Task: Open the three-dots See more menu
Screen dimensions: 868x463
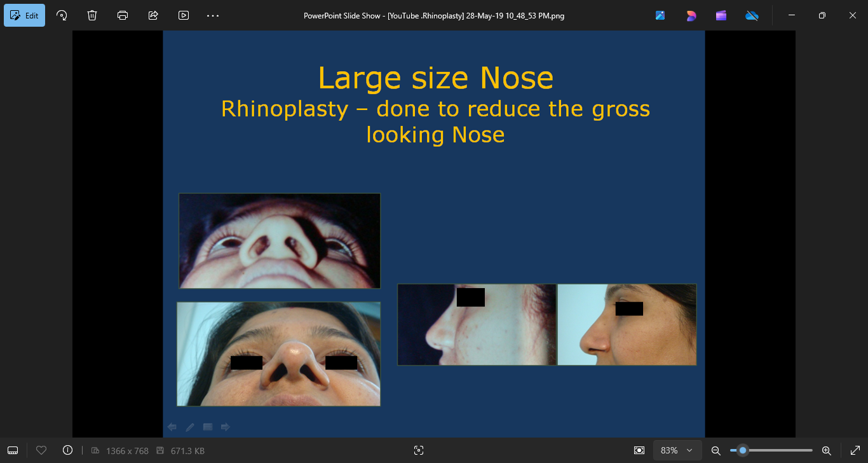Action: [x=213, y=15]
